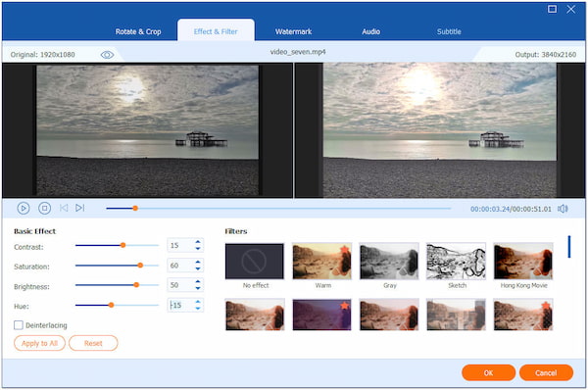
Task: Apply the Hong Kong Movie filter
Action: 523,261
